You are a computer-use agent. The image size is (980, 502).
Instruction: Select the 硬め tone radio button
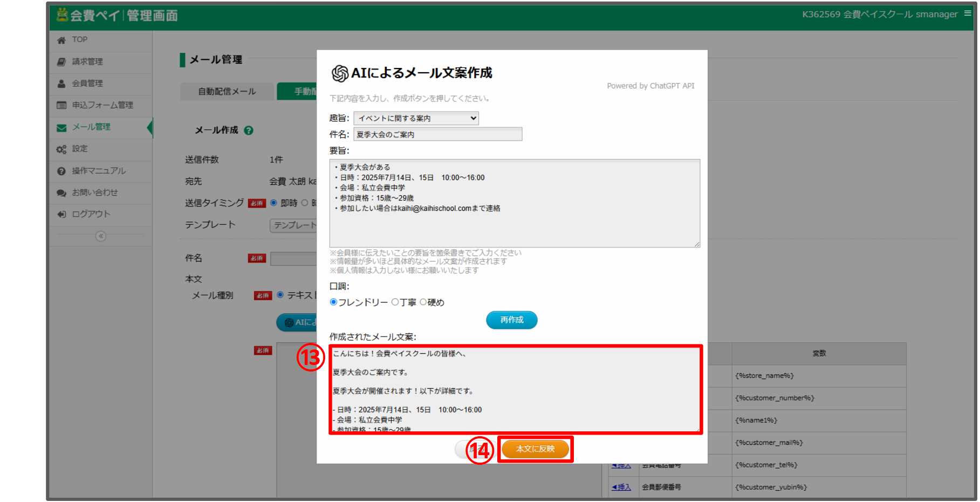423,302
